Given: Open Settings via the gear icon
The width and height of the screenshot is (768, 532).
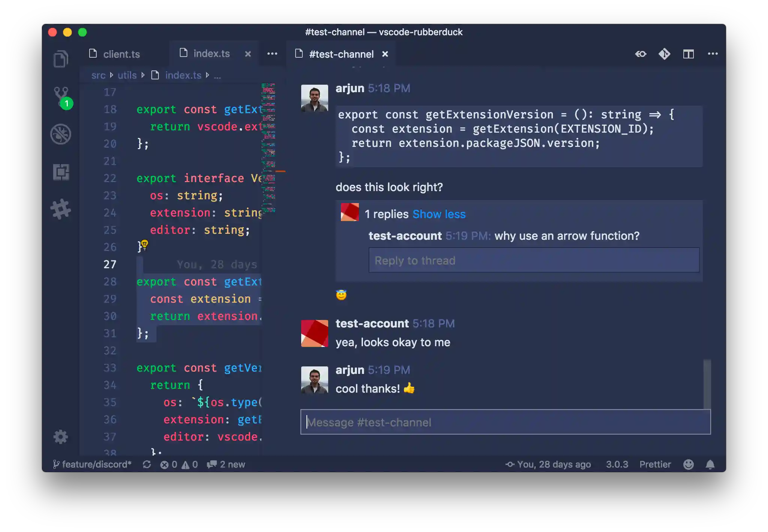Looking at the screenshot, I should click(x=61, y=436).
